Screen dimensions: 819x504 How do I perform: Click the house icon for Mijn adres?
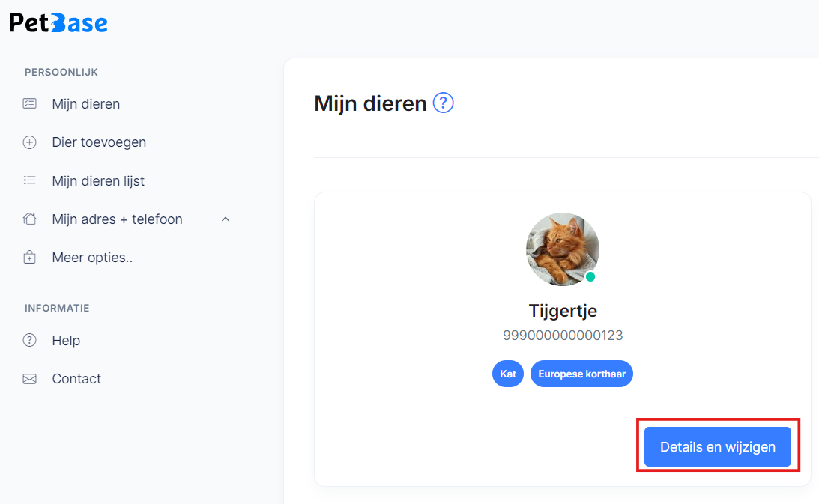coord(30,219)
